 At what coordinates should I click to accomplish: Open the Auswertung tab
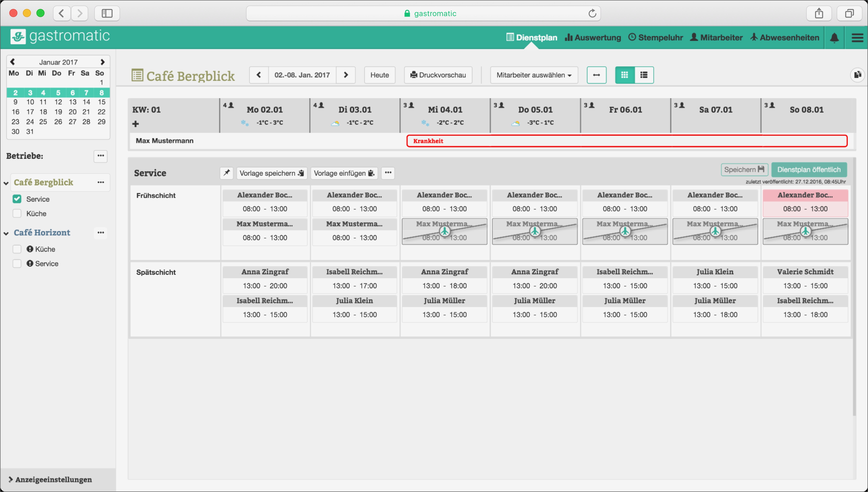pos(593,38)
